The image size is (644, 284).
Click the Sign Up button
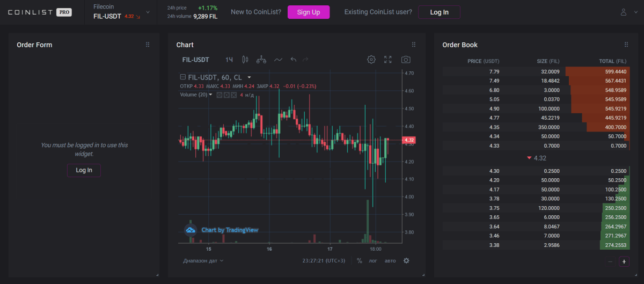[x=309, y=12]
